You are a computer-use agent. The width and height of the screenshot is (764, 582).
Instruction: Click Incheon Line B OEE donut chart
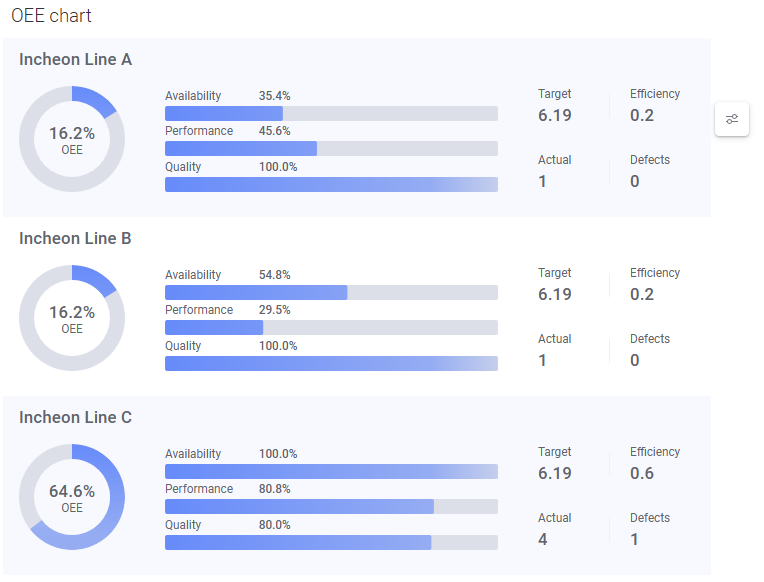(72, 317)
